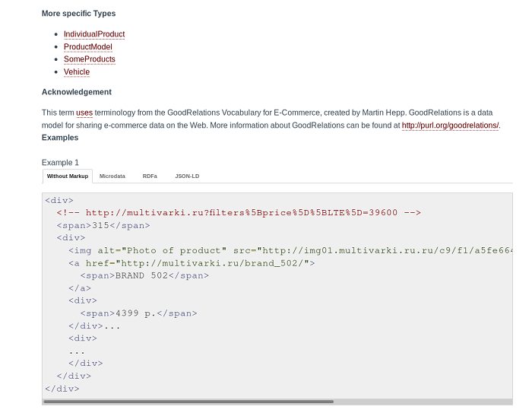Click the code block horizontal scrollbar

[x=188, y=402]
